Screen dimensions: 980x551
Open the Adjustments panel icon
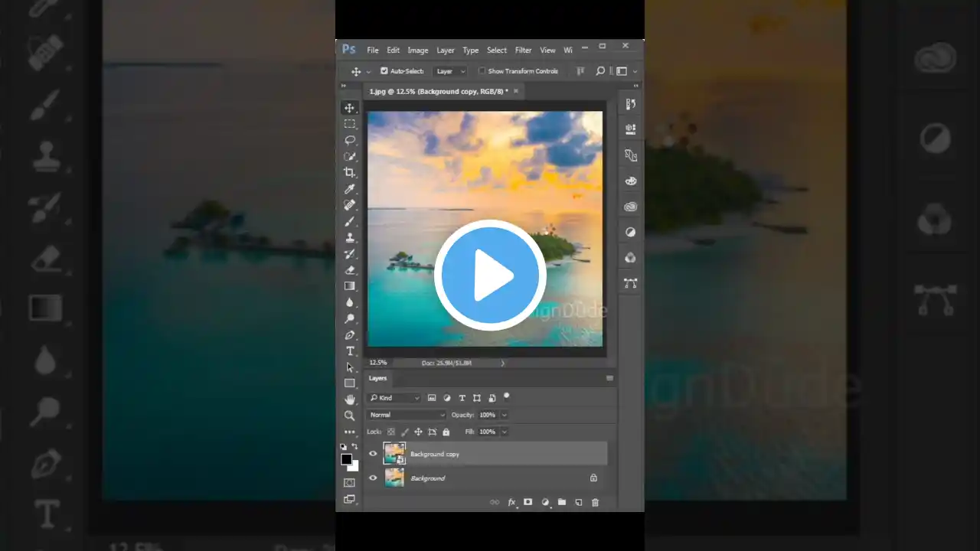tap(631, 232)
